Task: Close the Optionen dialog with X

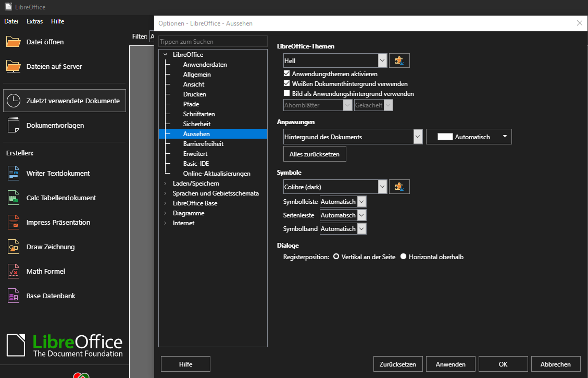Action: pyautogui.click(x=579, y=23)
